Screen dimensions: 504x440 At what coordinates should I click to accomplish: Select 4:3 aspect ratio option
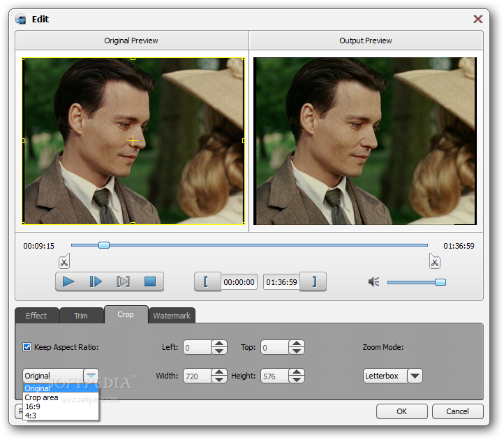coord(61,416)
